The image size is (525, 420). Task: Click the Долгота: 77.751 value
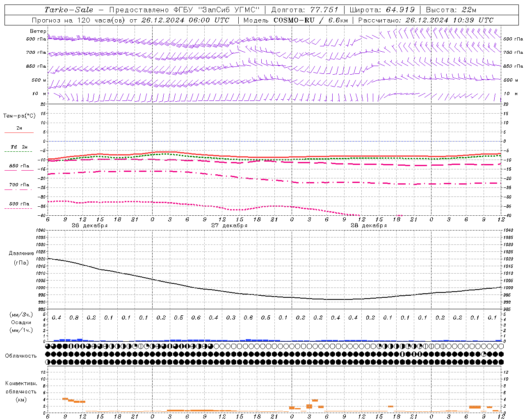click(305, 10)
